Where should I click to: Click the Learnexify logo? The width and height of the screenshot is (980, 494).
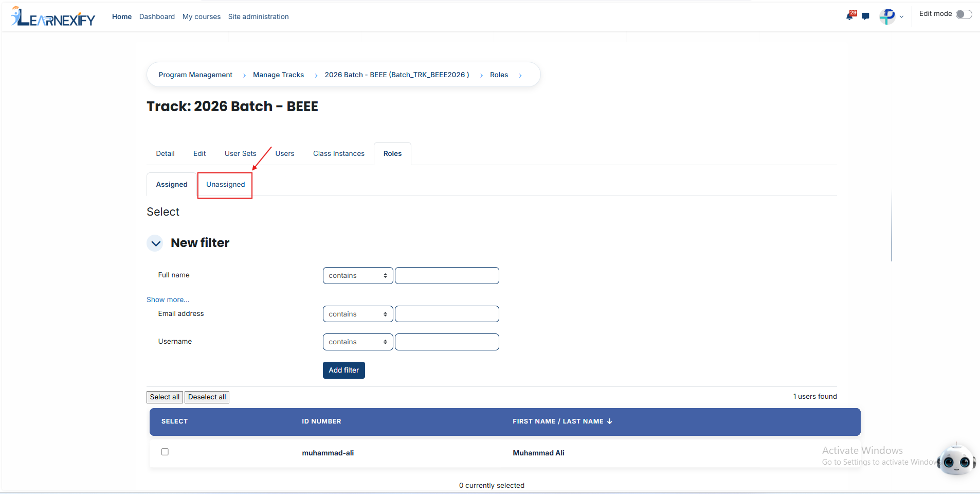(53, 16)
